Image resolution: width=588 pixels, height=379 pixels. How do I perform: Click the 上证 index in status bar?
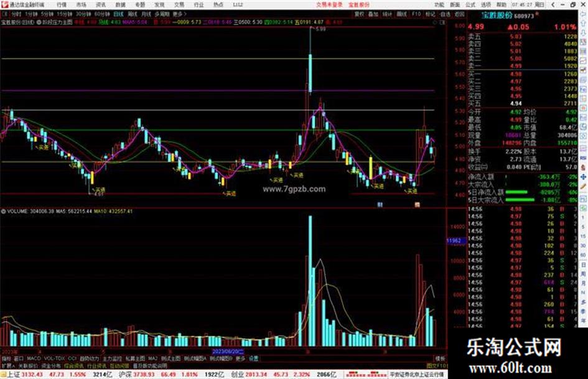[14, 375]
